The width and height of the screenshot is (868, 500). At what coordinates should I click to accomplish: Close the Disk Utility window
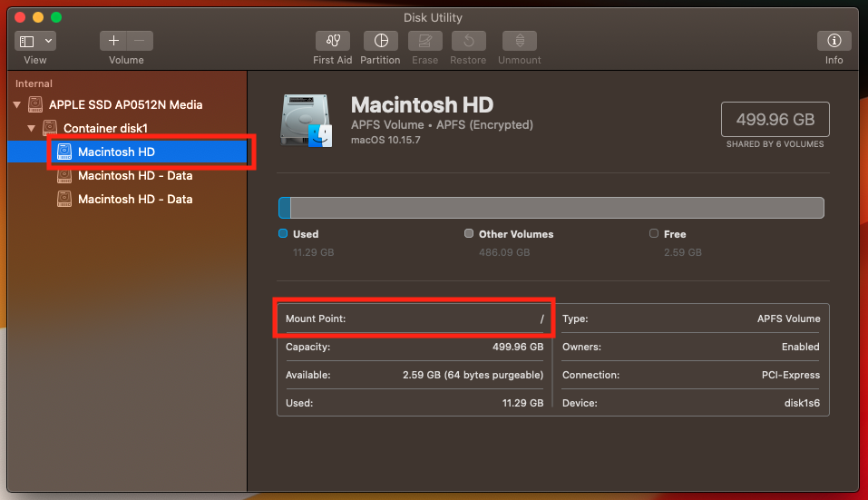coord(20,17)
